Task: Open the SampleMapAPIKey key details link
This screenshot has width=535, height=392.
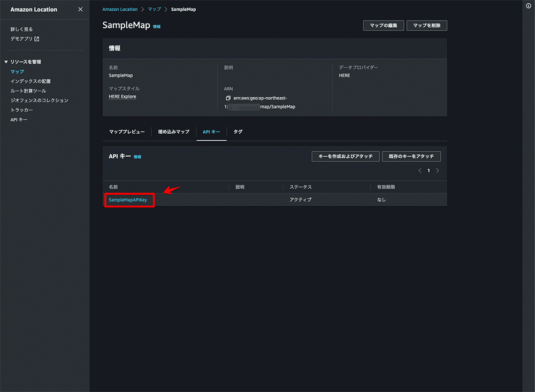Action: click(x=129, y=199)
